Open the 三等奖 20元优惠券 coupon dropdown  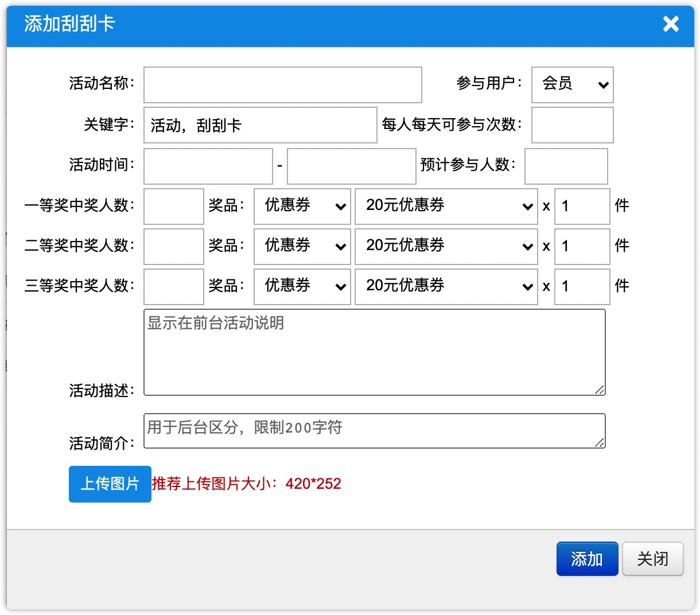pyautogui.click(x=446, y=287)
